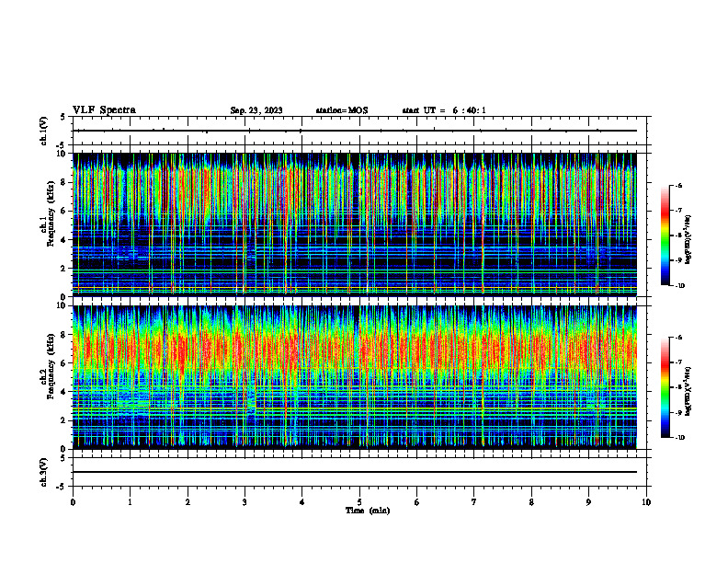Click the ch.1 spectrogram panel
This screenshot has width=728, height=563.
[355, 224]
